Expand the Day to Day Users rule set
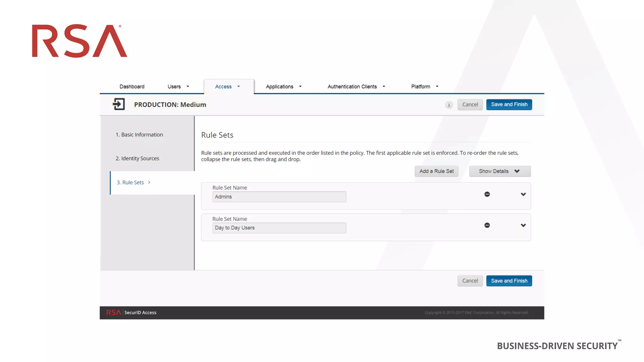644x362 pixels. coord(523,225)
